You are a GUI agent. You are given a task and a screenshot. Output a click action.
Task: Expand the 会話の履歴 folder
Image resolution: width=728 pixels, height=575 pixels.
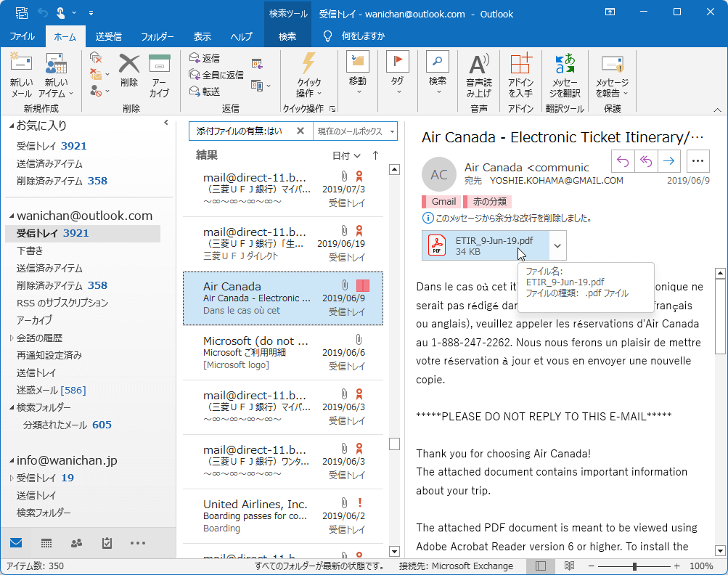(x=12, y=338)
